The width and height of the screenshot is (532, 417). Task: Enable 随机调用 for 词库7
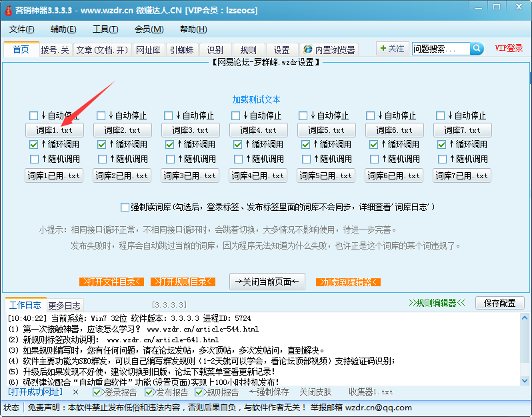pyautogui.click(x=442, y=159)
